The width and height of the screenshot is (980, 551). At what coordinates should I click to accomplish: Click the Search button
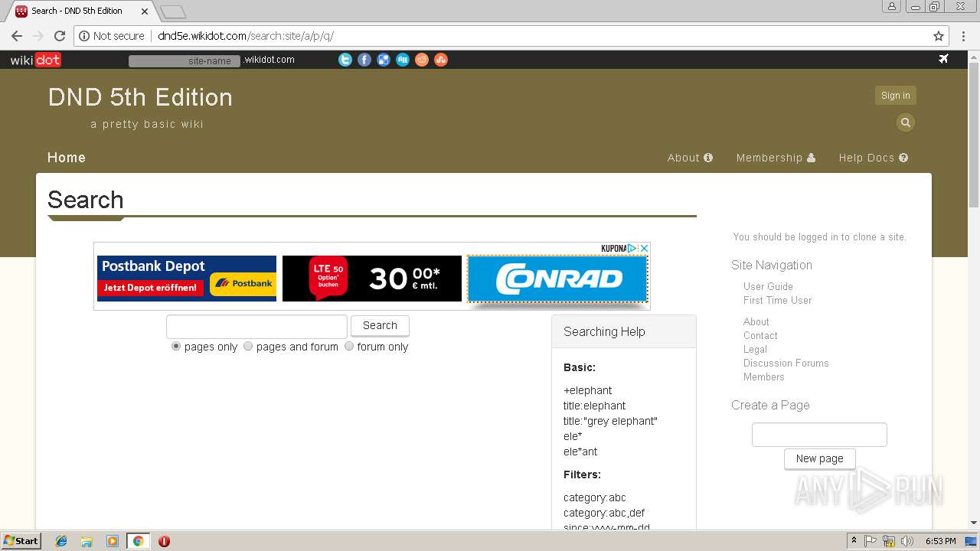tap(380, 325)
